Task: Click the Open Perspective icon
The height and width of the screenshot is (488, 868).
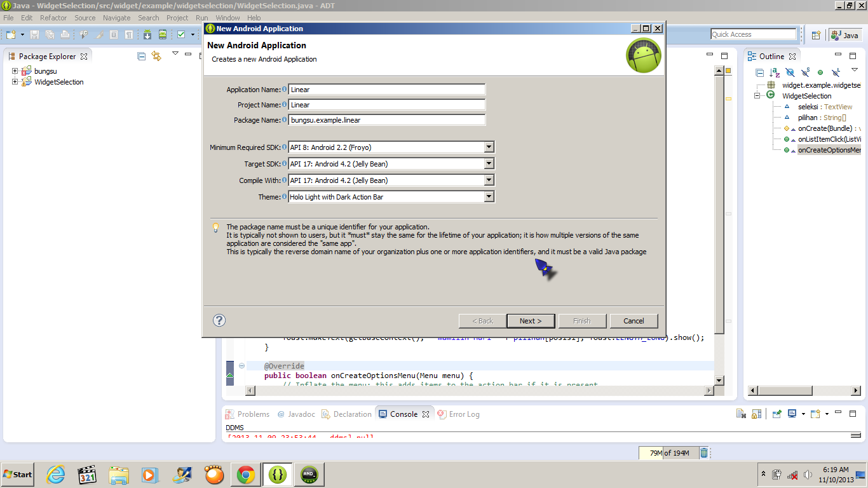Action: tap(817, 36)
